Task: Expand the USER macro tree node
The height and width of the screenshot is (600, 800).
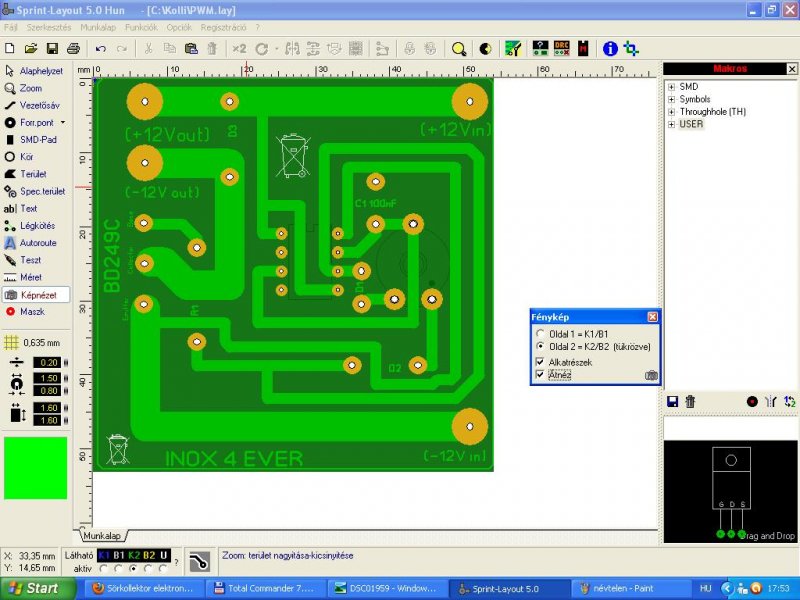Action: (x=671, y=124)
